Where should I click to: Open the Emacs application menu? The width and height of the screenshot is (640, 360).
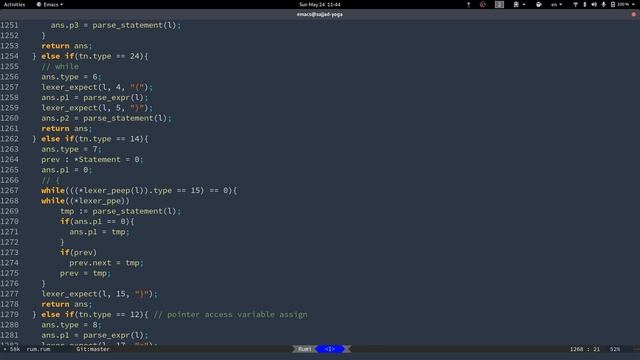coord(50,4)
